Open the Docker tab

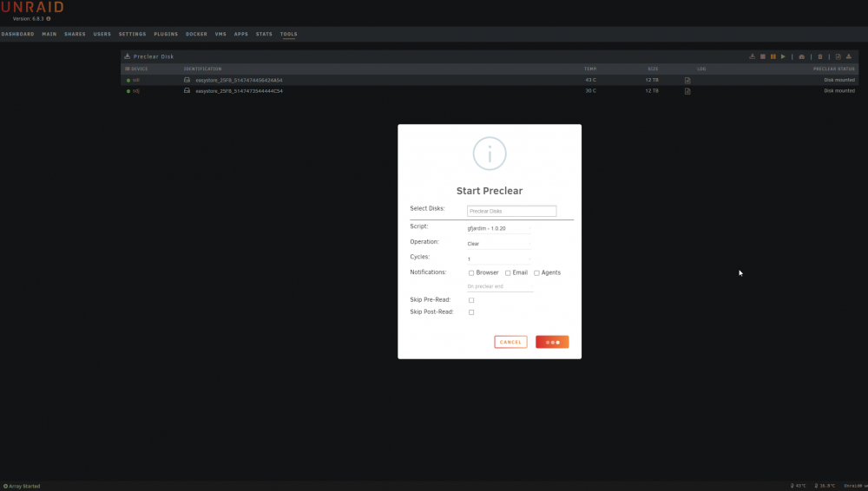(x=196, y=34)
